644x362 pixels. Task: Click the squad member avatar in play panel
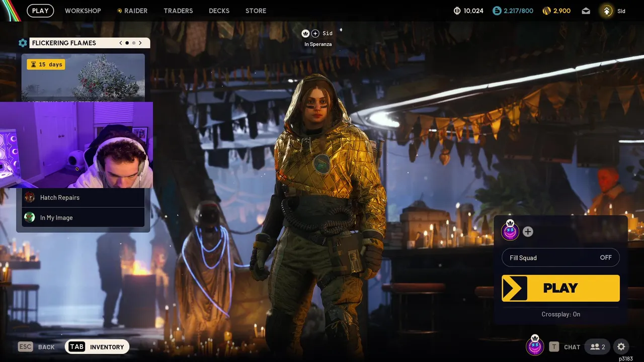(510, 231)
